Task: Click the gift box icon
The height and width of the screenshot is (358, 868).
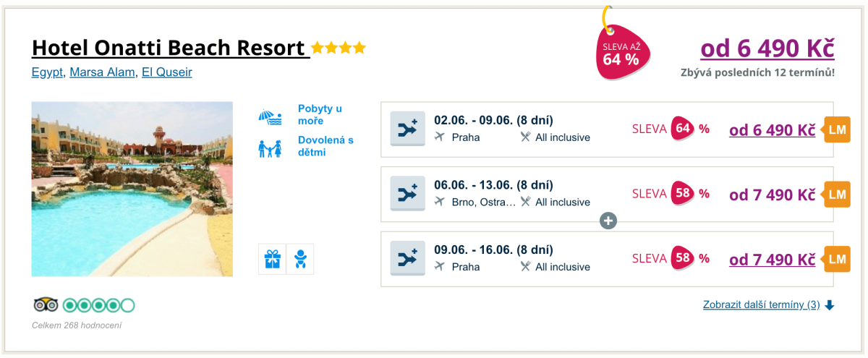Action: point(272,259)
